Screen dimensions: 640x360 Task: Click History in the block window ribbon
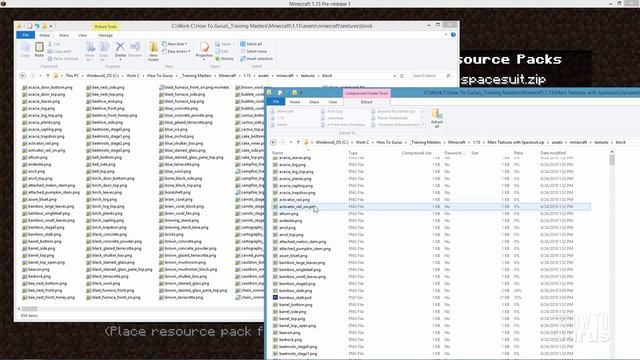click(x=224, y=59)
